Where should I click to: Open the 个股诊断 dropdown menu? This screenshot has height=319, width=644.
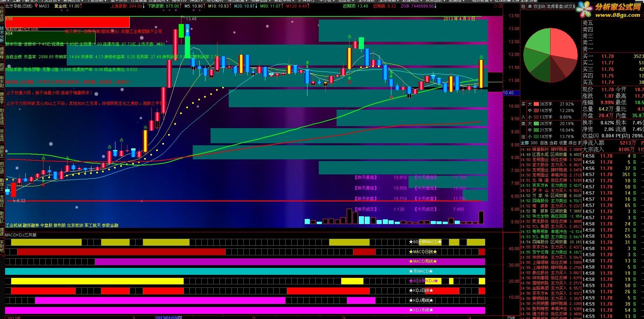(97, 1)
